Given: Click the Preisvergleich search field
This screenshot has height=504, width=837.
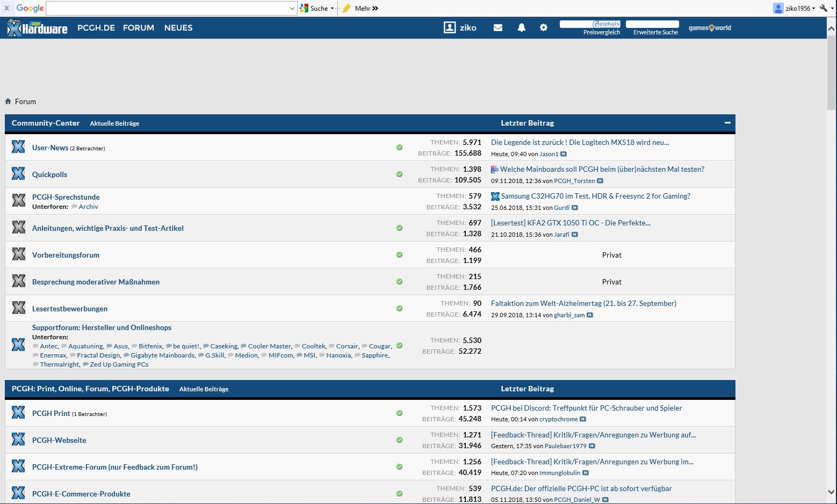Looking at the screenshot, I should 590,24.
